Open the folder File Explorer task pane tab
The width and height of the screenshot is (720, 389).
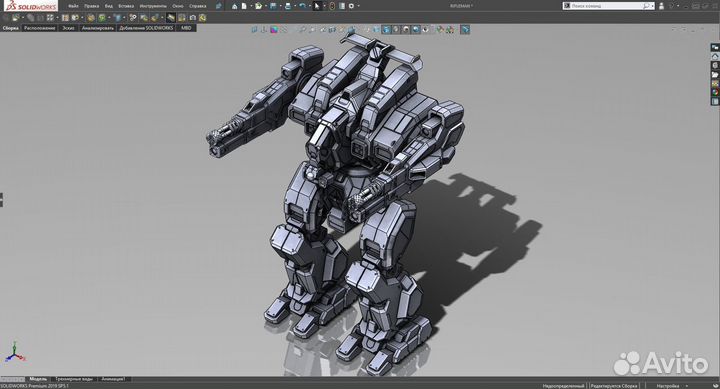point(715,74)
